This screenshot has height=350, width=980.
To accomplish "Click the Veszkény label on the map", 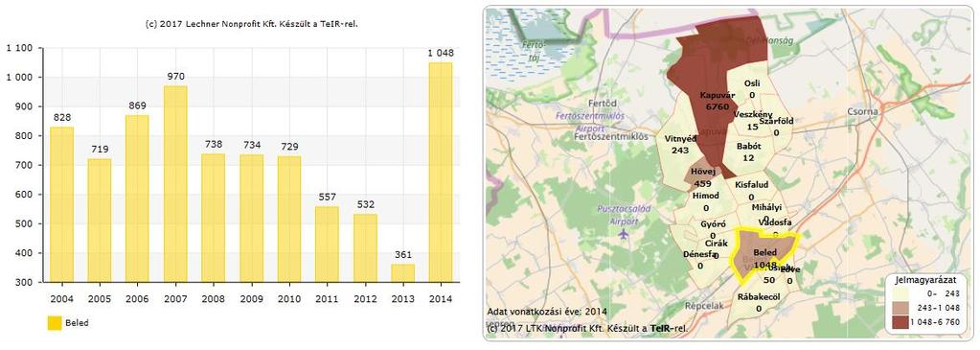I will point(753,114).
